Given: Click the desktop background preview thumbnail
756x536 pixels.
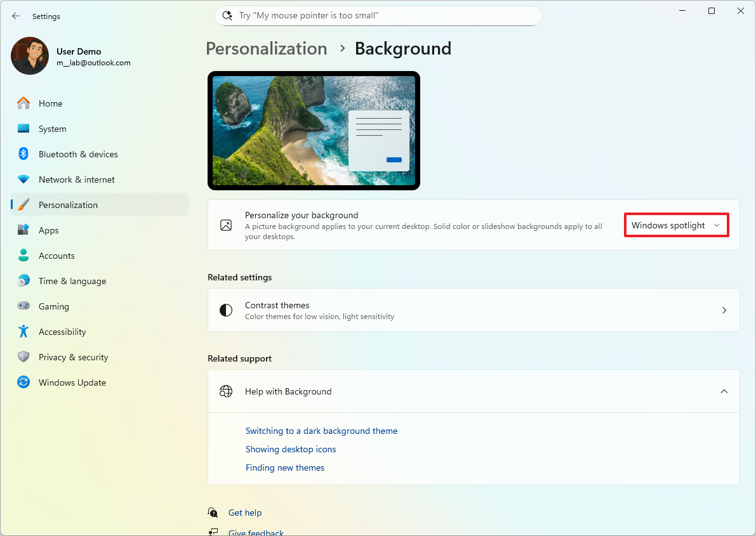Looking at the screenshot, I should [314, 130].
